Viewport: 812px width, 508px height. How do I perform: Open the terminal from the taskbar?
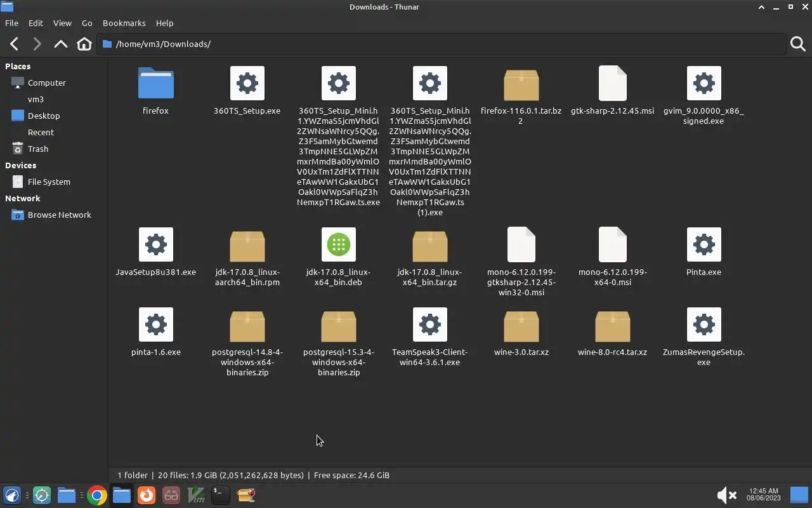click(x=220, y=495)
